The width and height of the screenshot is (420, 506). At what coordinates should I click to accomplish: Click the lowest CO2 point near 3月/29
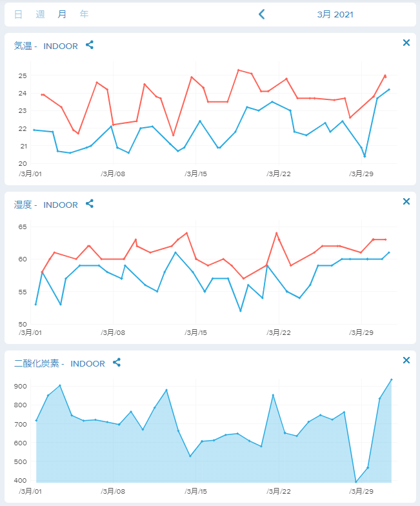point(356,481)
